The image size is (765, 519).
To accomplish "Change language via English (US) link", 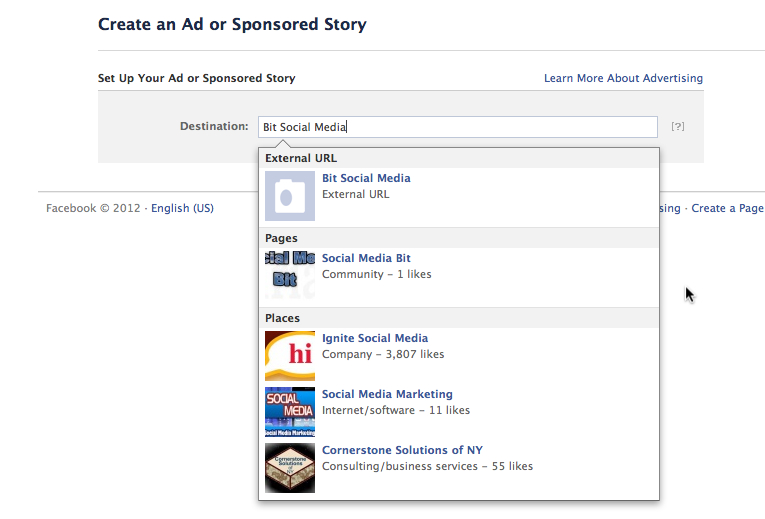I will (182, 208).
